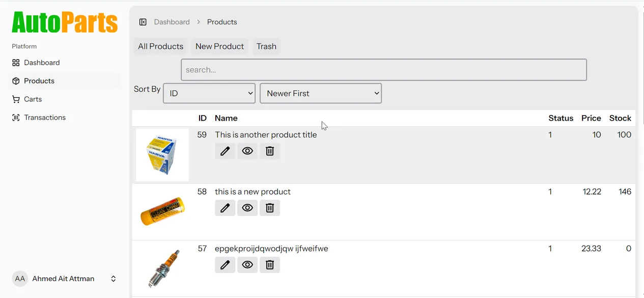View product 58 with the eye icon
644x298 pixels.
(247, 208)
